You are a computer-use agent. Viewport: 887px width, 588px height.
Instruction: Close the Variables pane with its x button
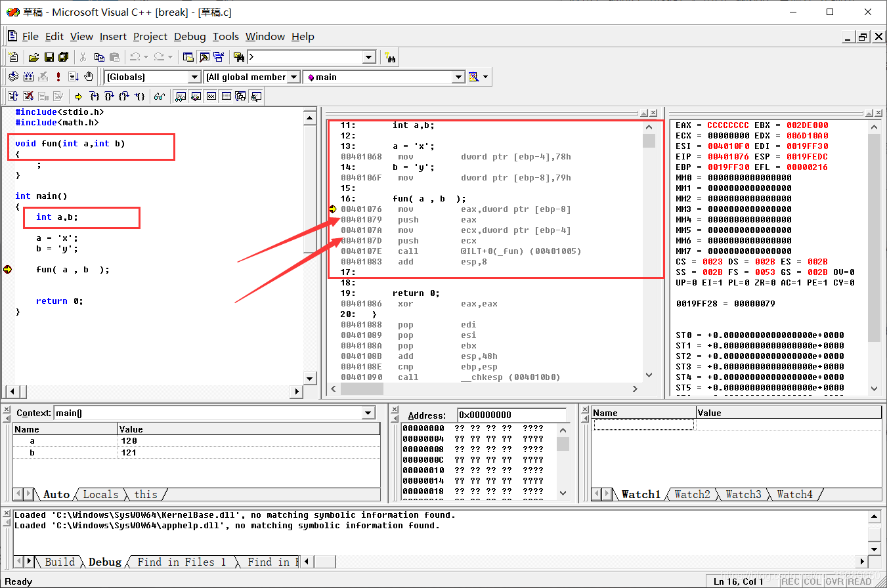7,410
